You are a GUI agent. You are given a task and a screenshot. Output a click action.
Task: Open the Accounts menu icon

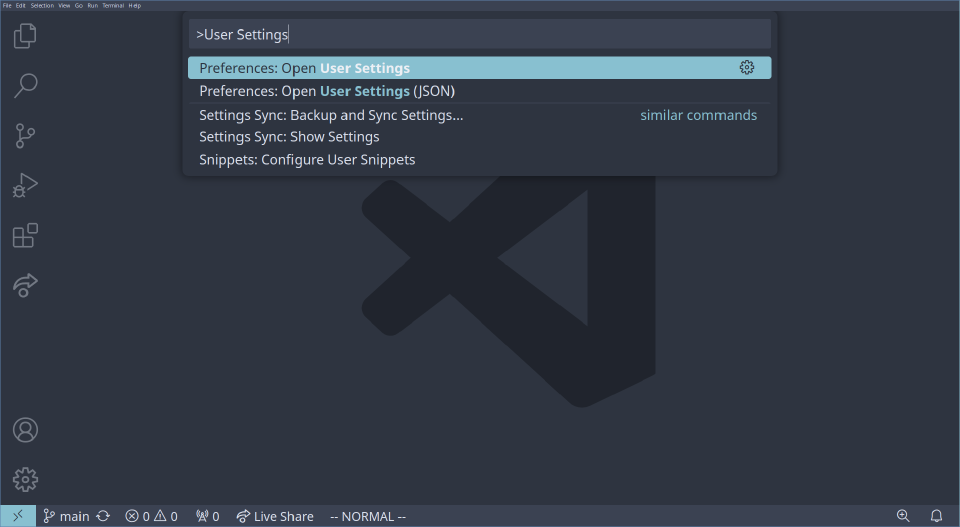[x=25, y=430]
